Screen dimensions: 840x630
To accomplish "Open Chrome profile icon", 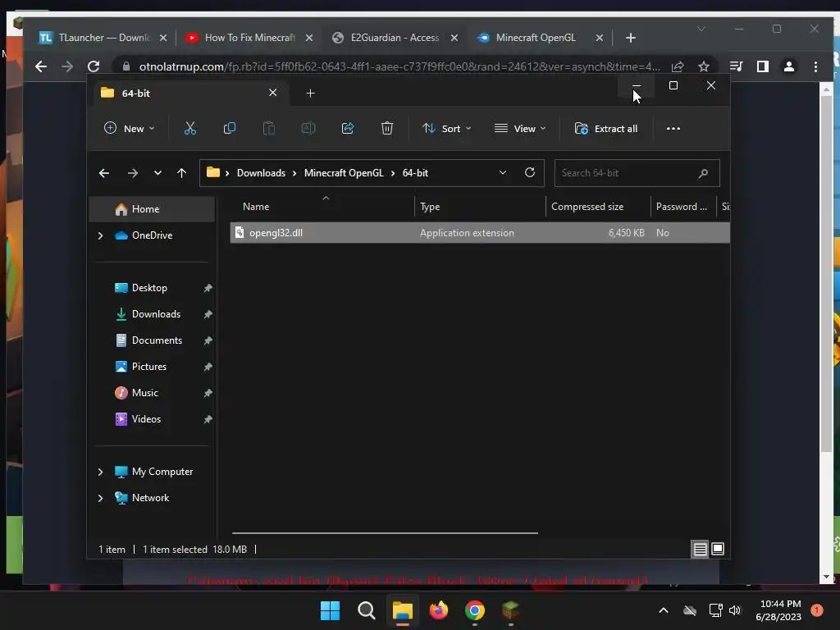I will [x=789, y=66].
